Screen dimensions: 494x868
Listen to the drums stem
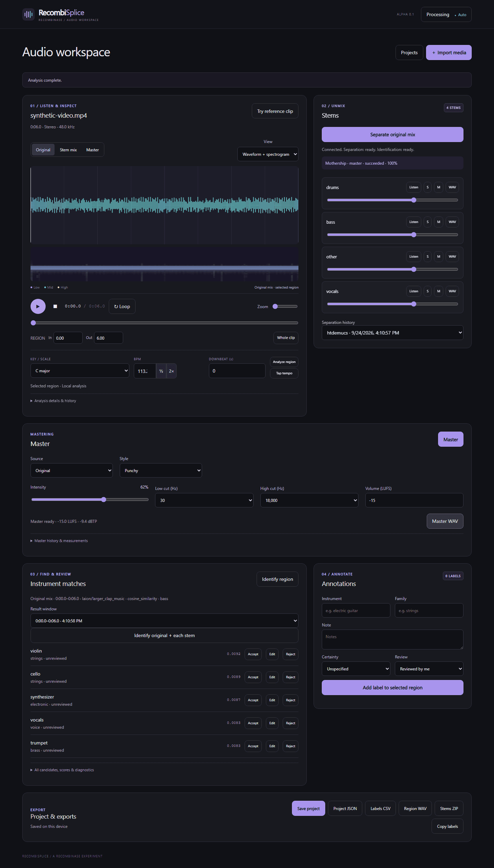(414, 187)
